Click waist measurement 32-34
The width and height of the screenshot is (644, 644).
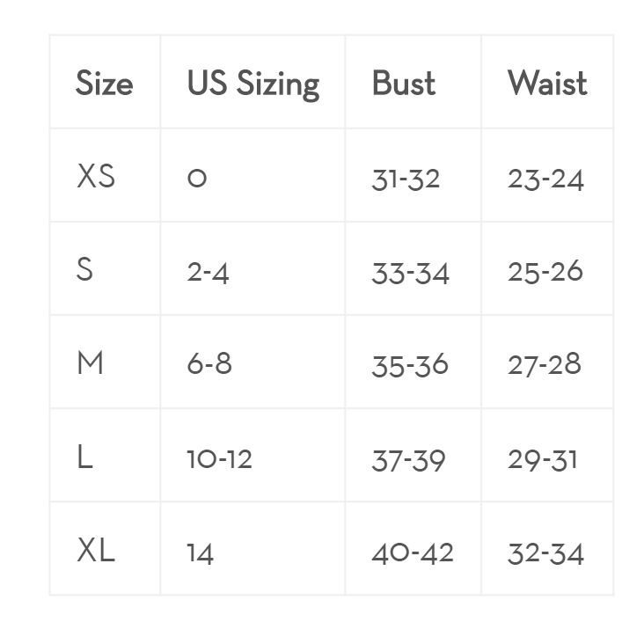pyautogui.click(x=545, y=553)
